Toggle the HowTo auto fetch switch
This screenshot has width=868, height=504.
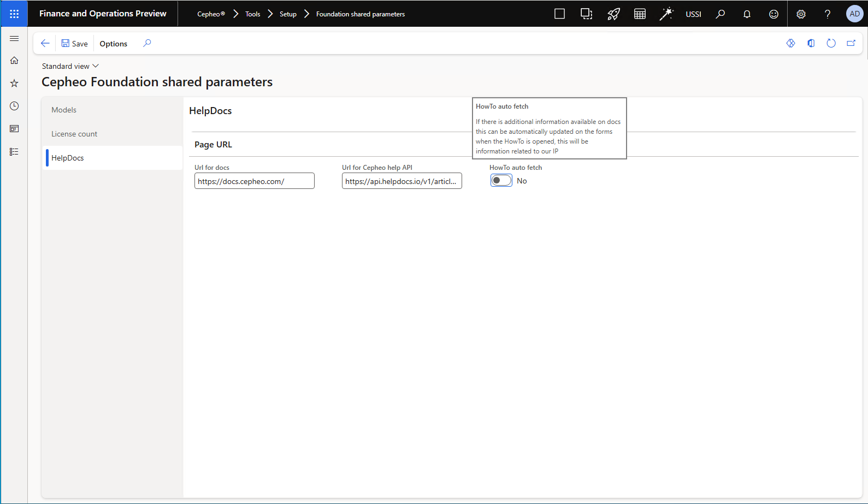pos(501,181)
